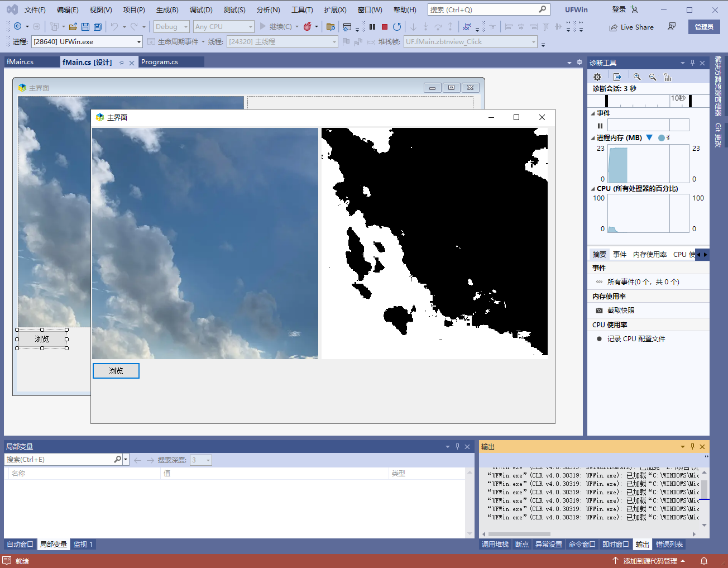Screen dimensions: 728x568
Task: Click the Live Share icon button
Action: click(631, 27)
